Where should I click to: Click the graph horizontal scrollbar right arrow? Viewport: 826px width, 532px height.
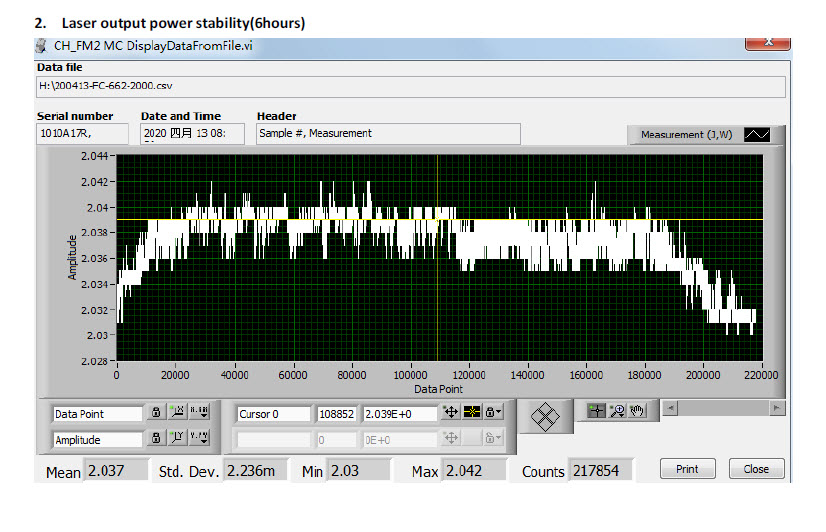(776, 408)
